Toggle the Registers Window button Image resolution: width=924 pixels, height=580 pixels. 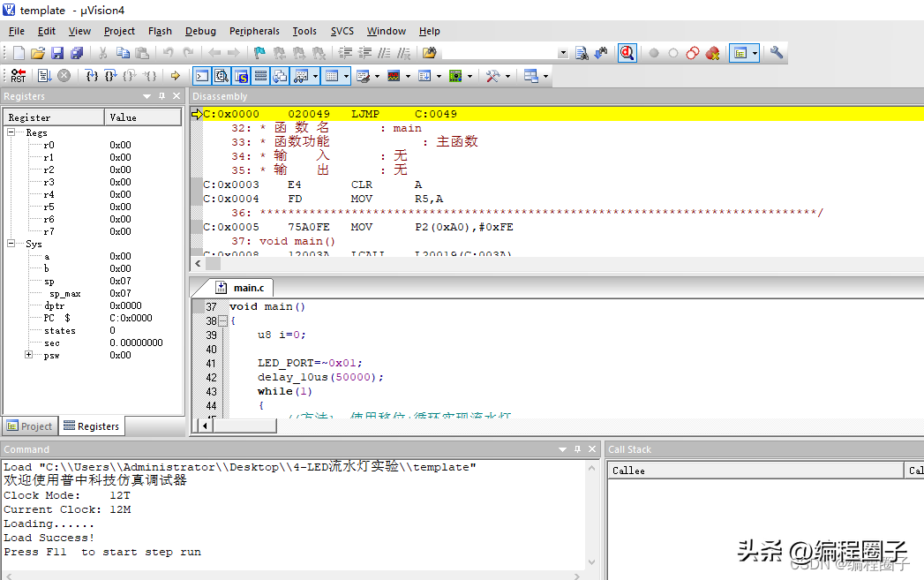(x=260, y=76)
